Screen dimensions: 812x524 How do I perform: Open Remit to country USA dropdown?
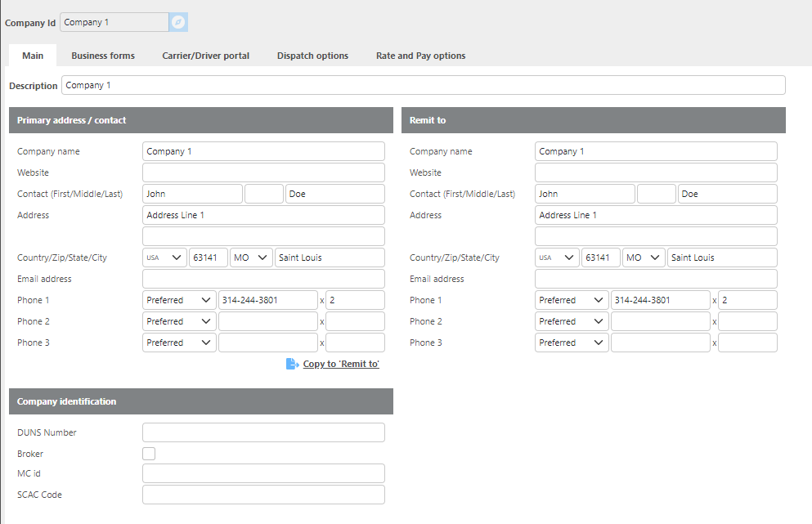coord(557,258)
